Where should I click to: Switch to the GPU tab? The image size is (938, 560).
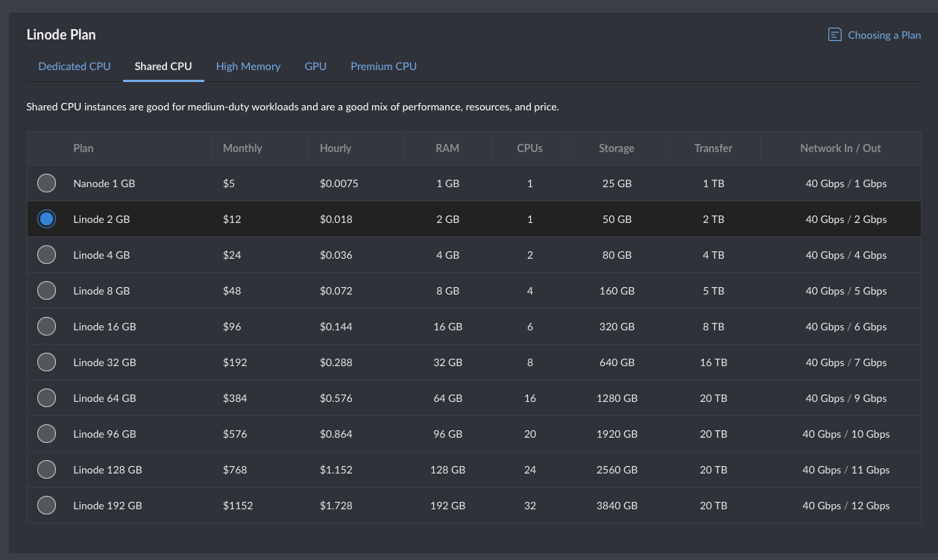pos(315,66)
